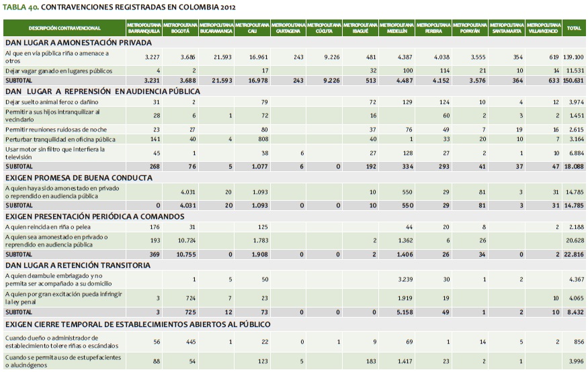Click the Metropolitana Cartagena column header

click(288, 28)
